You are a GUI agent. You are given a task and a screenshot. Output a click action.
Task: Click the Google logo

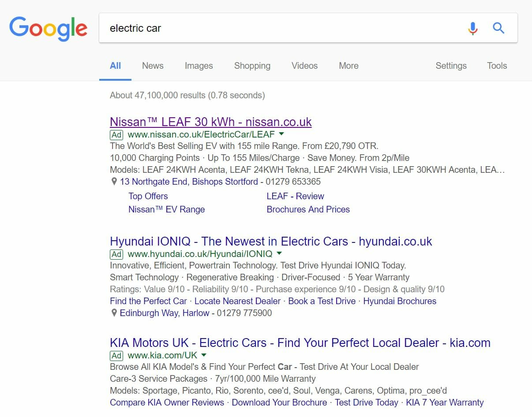(48, 29)
